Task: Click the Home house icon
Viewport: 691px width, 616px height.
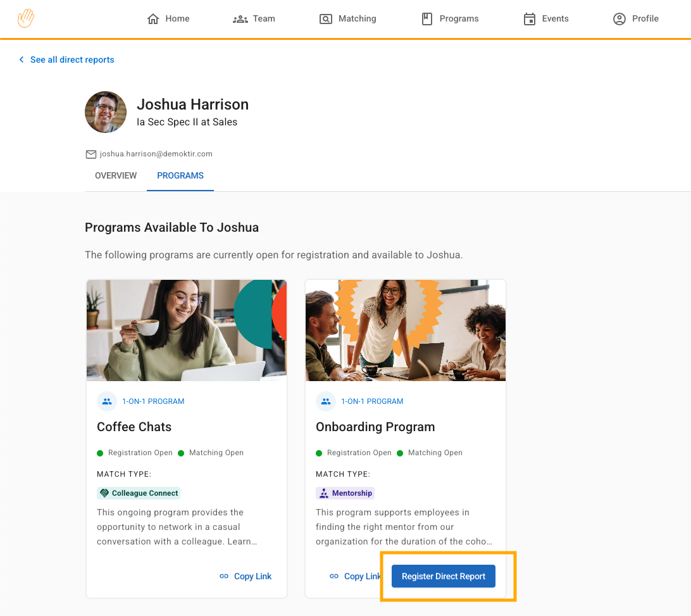Action: (153, 19)
